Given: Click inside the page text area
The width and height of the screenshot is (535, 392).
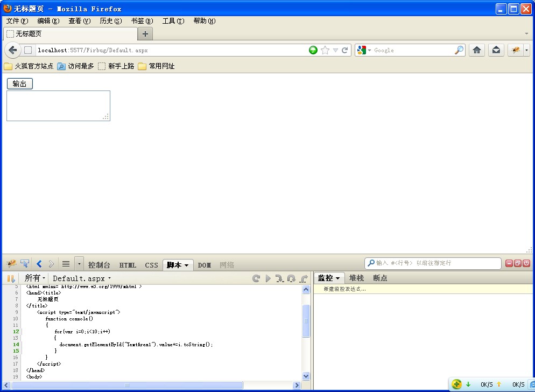Looking at the screenshot, I should [58, 106].
